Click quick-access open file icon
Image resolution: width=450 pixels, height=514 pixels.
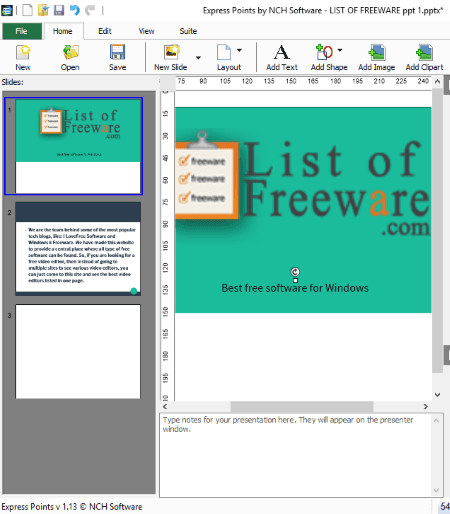pos(43,10)
